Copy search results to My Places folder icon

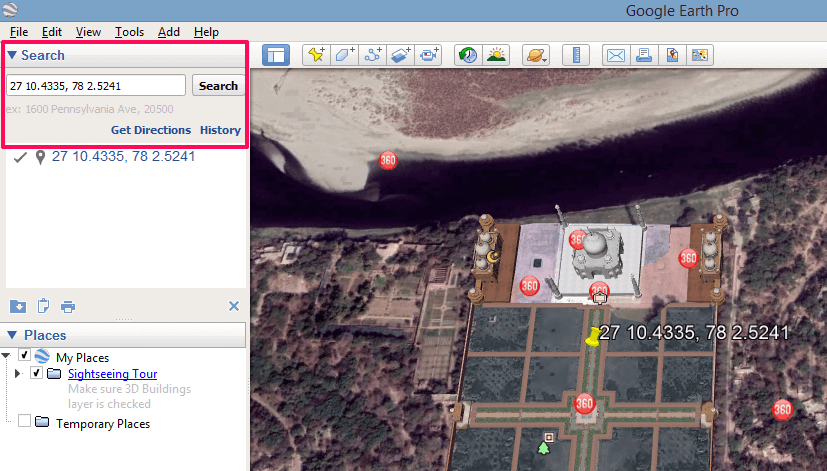tap(18, 306)
